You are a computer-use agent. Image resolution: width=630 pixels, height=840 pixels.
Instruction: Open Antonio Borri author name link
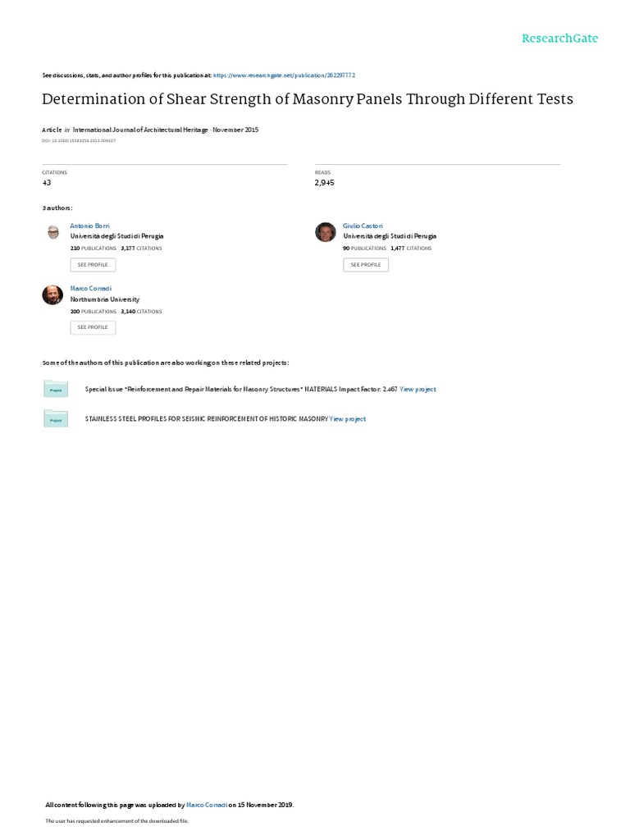[x=89, y=226]
